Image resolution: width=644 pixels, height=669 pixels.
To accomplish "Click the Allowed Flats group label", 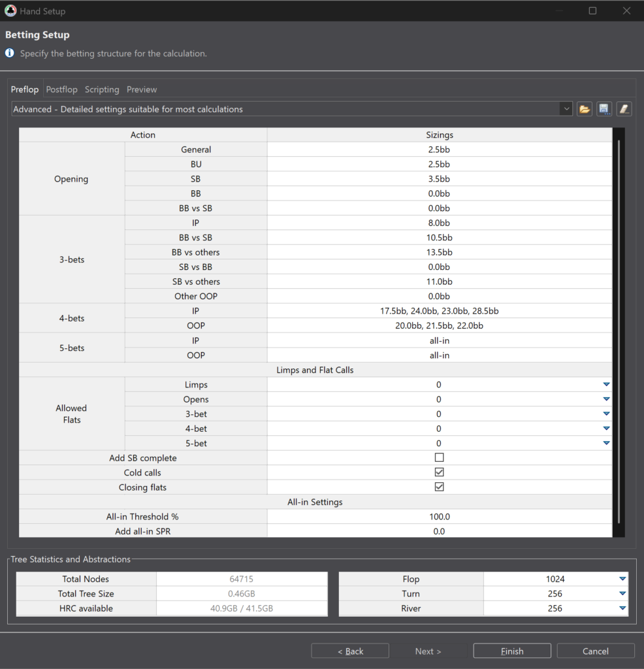I will [72, 414].
